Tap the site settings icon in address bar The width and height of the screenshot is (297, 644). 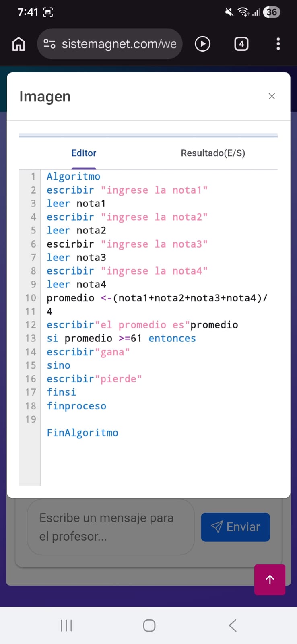(49, 44)
